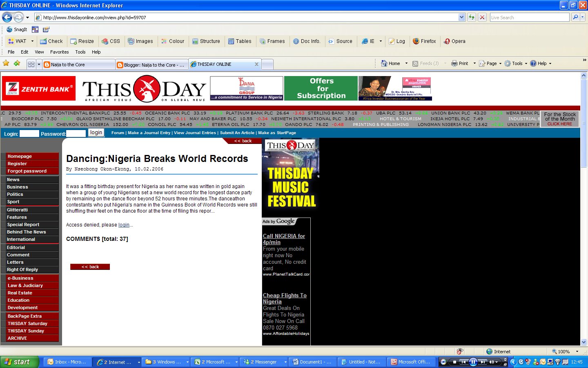
Task: Click the top << back button
Action: pyautogui.click(x=243, y=141)
